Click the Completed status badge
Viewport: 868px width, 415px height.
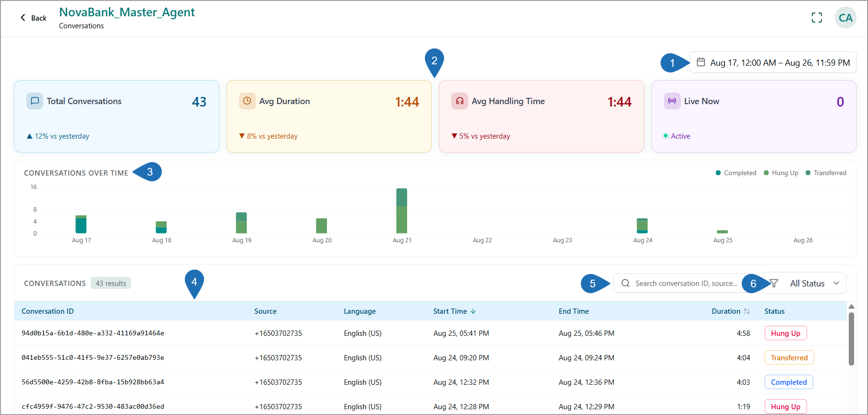789,382
